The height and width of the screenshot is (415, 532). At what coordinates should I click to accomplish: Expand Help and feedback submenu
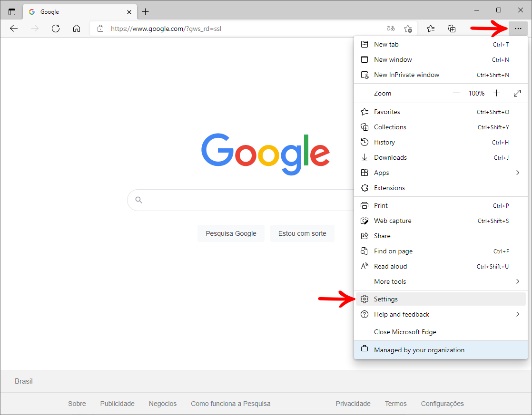point(440,314)
